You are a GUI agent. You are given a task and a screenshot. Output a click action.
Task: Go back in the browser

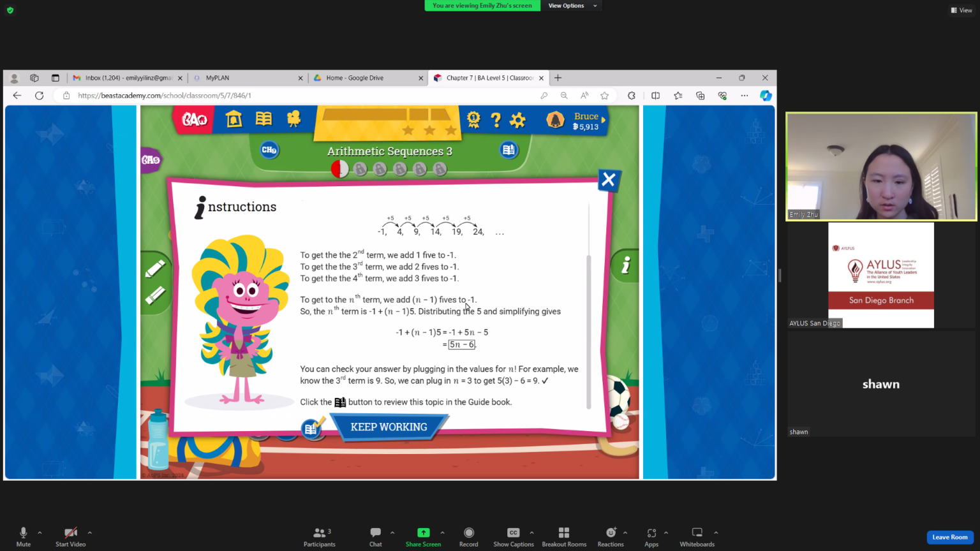(17, 96)
